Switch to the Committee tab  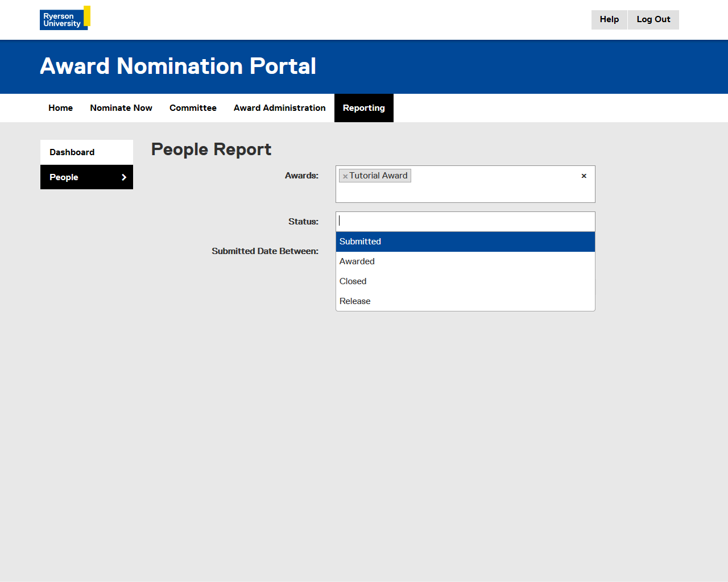[193, 108]
